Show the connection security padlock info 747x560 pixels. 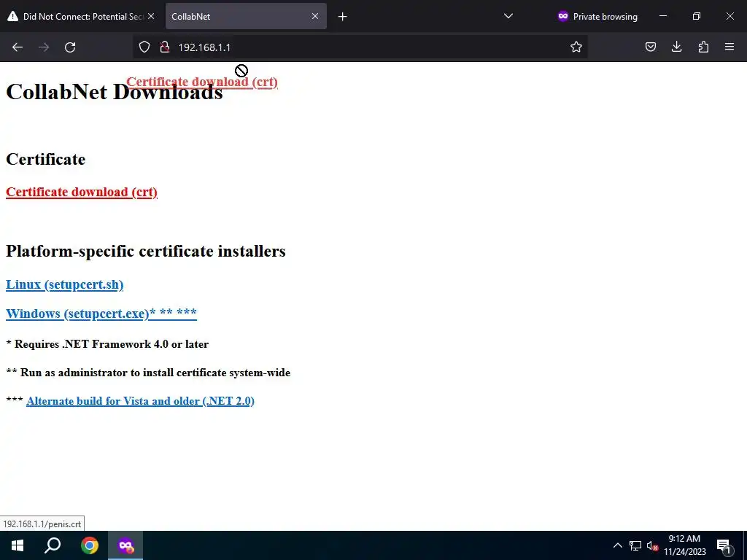(x=164, y=47)
